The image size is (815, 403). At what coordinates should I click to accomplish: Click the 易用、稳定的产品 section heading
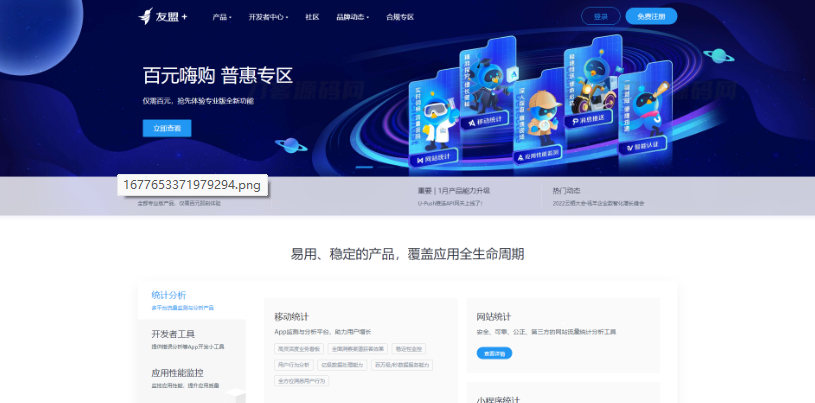pos(407,254)
